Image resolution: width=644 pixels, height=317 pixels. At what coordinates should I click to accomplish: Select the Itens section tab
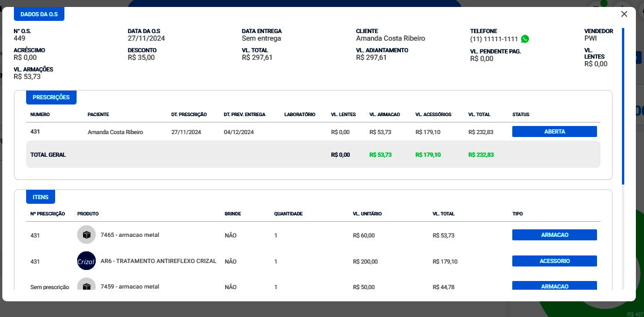pos(41,197)
